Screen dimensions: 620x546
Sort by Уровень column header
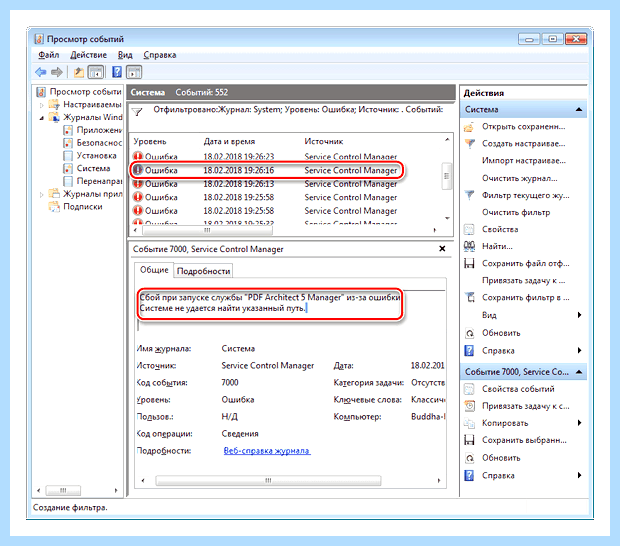[150, 142]
